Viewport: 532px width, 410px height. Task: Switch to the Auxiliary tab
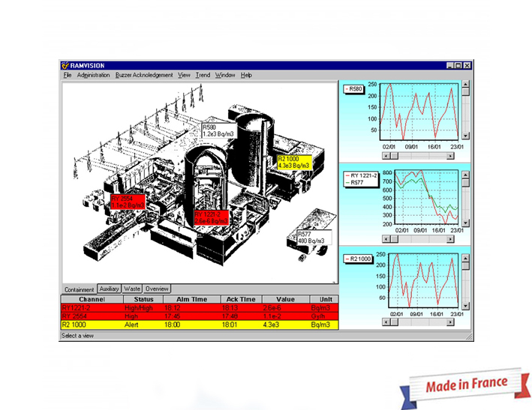coord(109,289)
